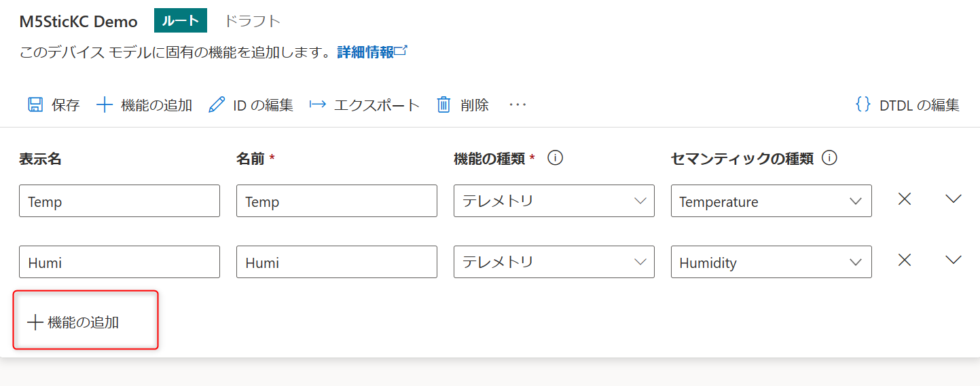Open the Humidity semantic type dropdown
The height and width of the screenshot is (386, 980).
tap(772, 262)
